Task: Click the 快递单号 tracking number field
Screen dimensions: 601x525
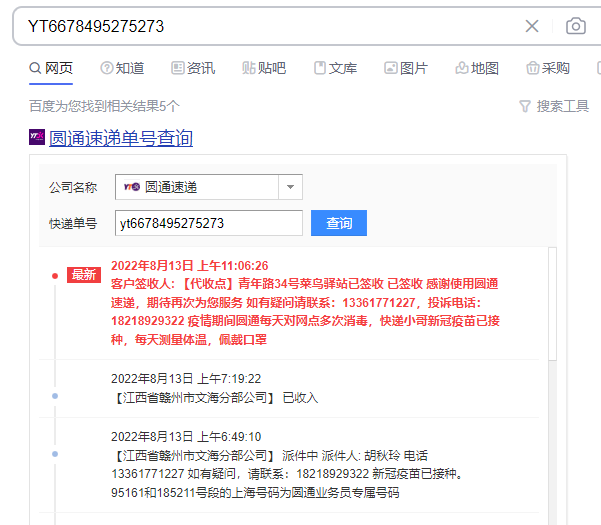Action: coord(209,223)
